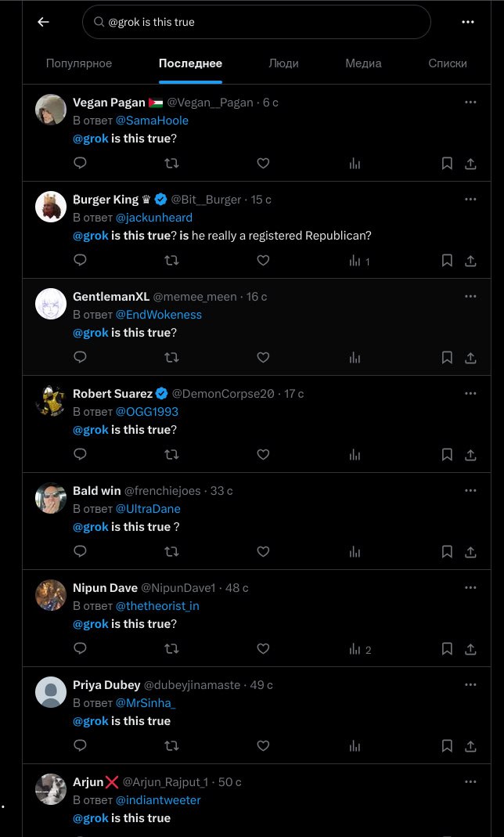Open the @jackunheard mention link
The width and height of the screenshot is (504, 837).
(x=154, y=218)
